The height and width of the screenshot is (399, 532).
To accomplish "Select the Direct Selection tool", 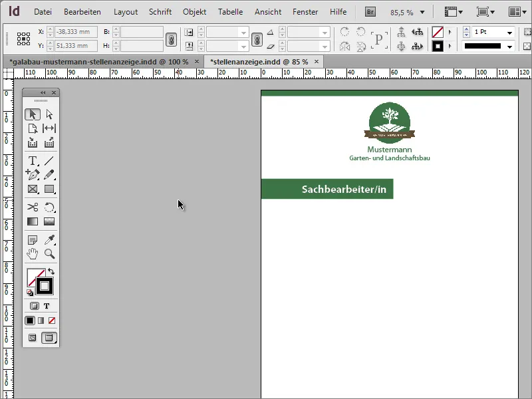I will click(49, 114).
